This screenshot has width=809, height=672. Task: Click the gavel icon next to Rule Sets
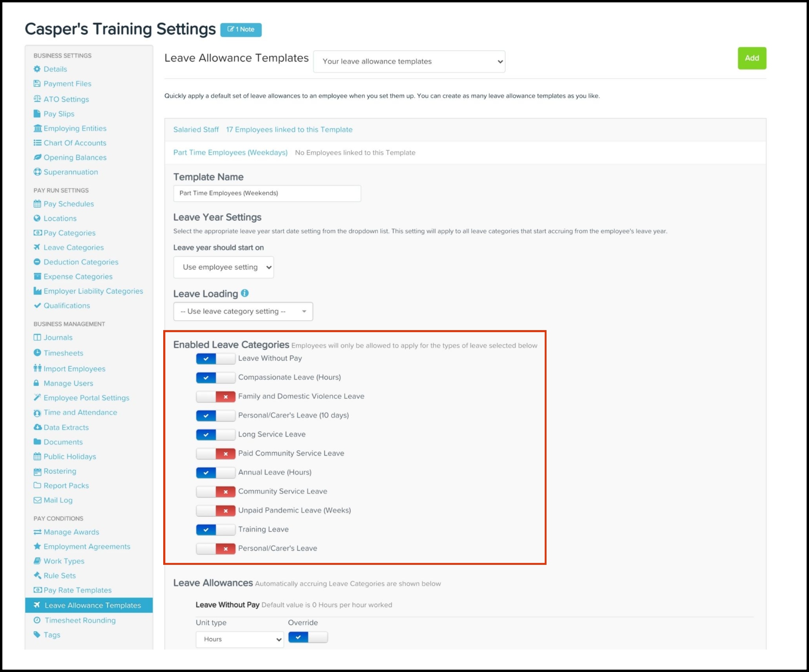tap(37, 575)
